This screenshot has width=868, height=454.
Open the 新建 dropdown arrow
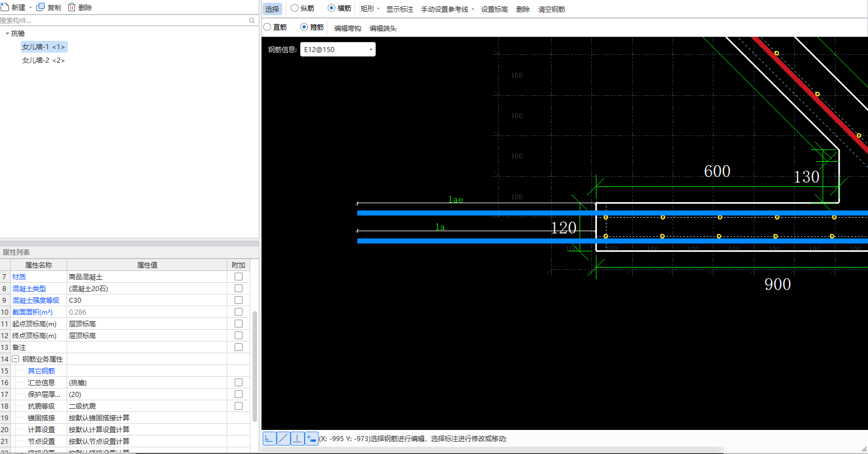tap(30, 8)
